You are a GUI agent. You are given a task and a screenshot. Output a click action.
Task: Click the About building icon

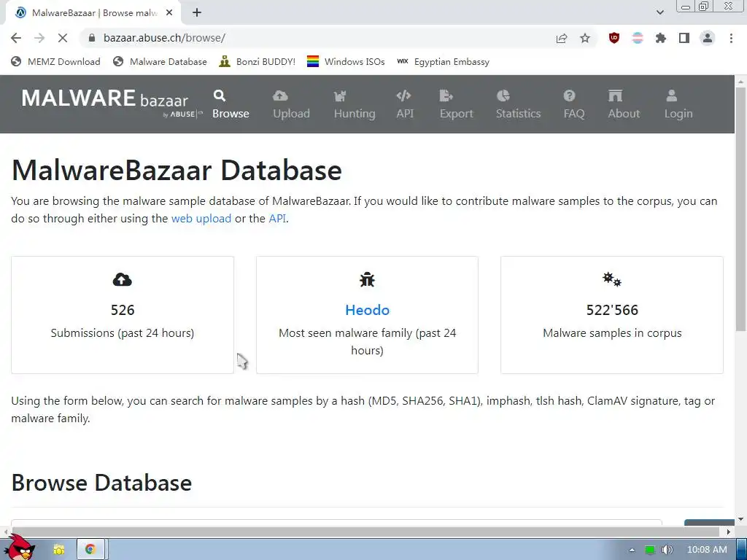pyautogui.click(x=615, y=96)
